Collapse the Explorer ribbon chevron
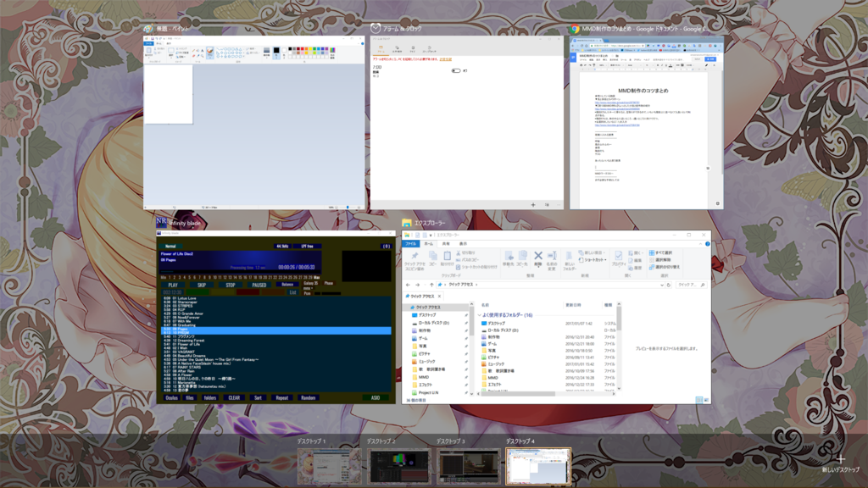The image size is (868, 488). click(701, 243)
